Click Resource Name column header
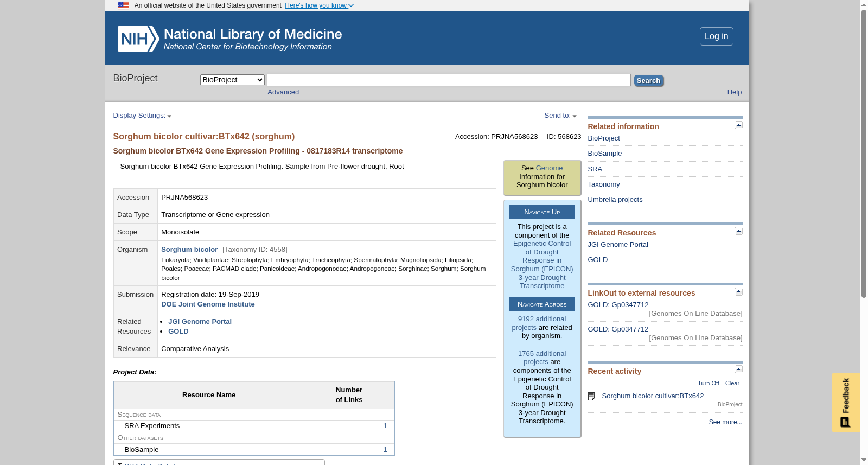The image size is (868, 465). 209,395
